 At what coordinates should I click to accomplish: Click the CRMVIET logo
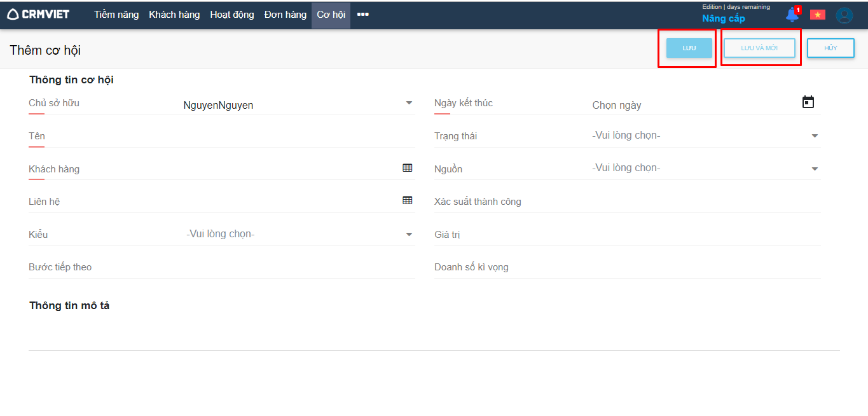pyautogui.click(x=38, y=14)
